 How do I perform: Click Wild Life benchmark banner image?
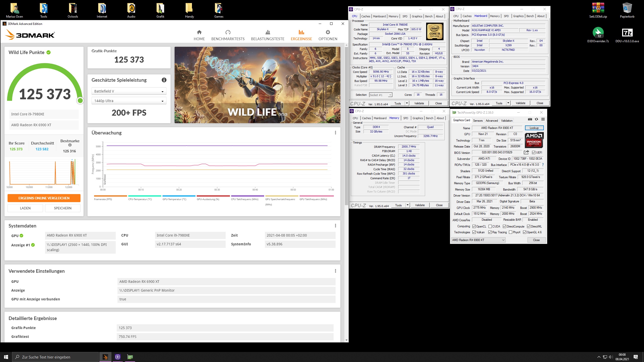257,85
